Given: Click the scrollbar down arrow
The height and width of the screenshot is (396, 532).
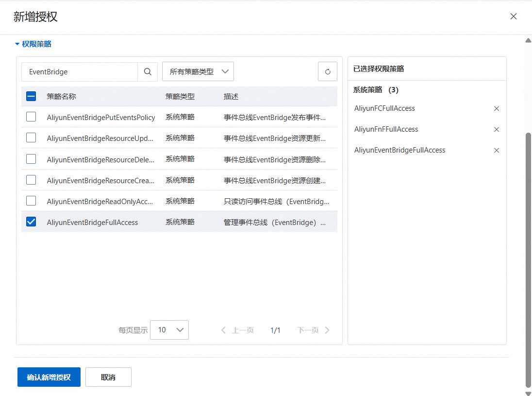Looking at the screenshot, I should 528,393.
